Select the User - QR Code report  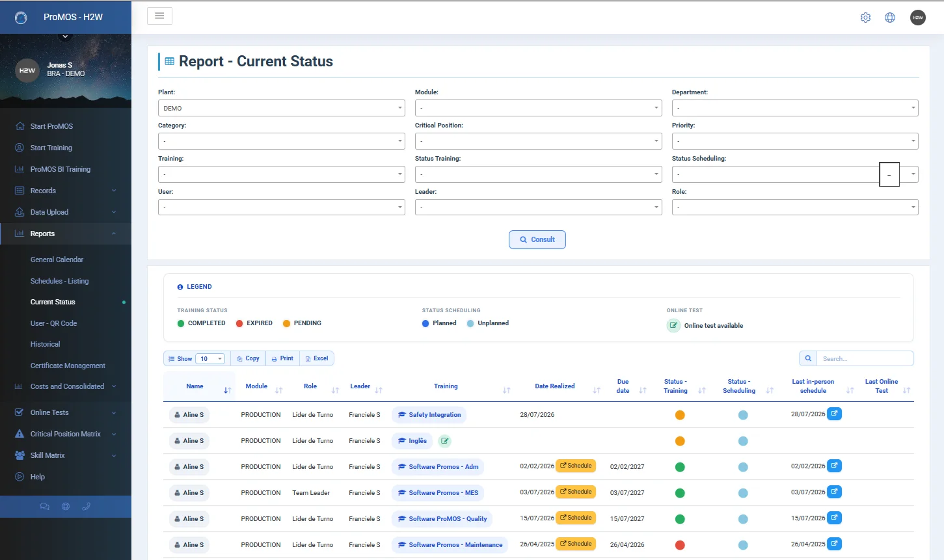click(53, 323)
